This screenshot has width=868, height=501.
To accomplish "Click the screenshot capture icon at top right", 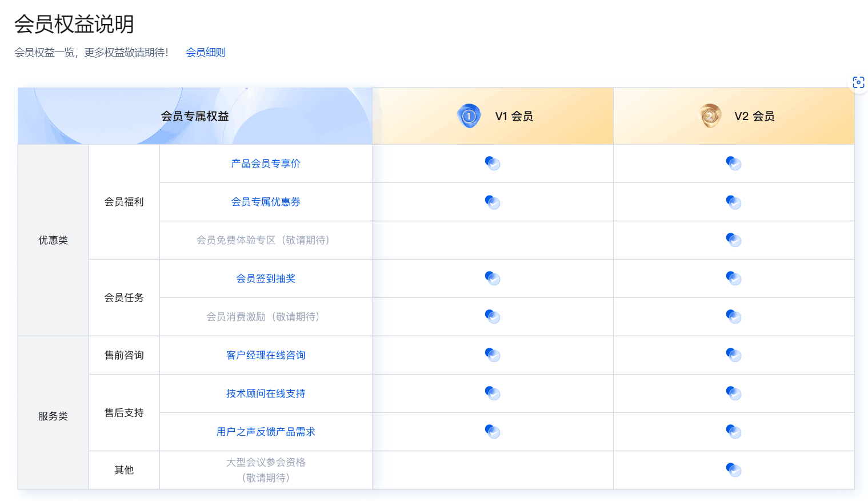I will click(858, 82).
